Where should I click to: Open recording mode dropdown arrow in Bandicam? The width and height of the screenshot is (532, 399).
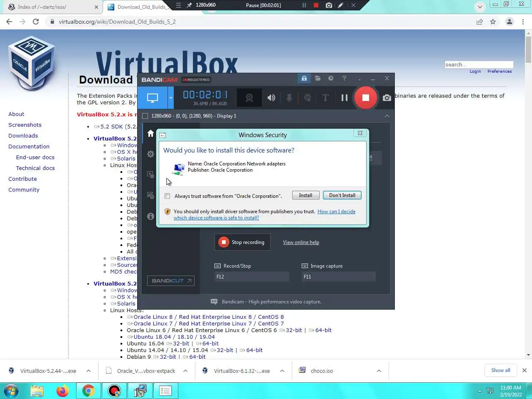point(170,98)
